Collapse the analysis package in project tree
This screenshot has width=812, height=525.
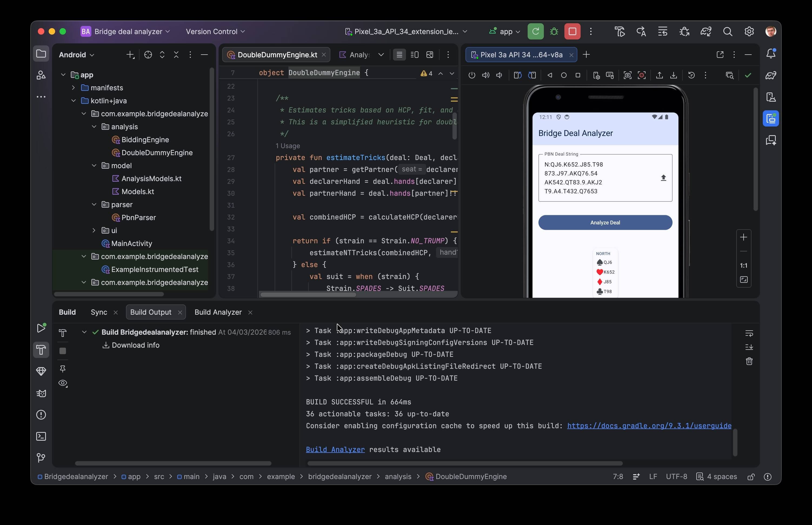tap(94, 127)
